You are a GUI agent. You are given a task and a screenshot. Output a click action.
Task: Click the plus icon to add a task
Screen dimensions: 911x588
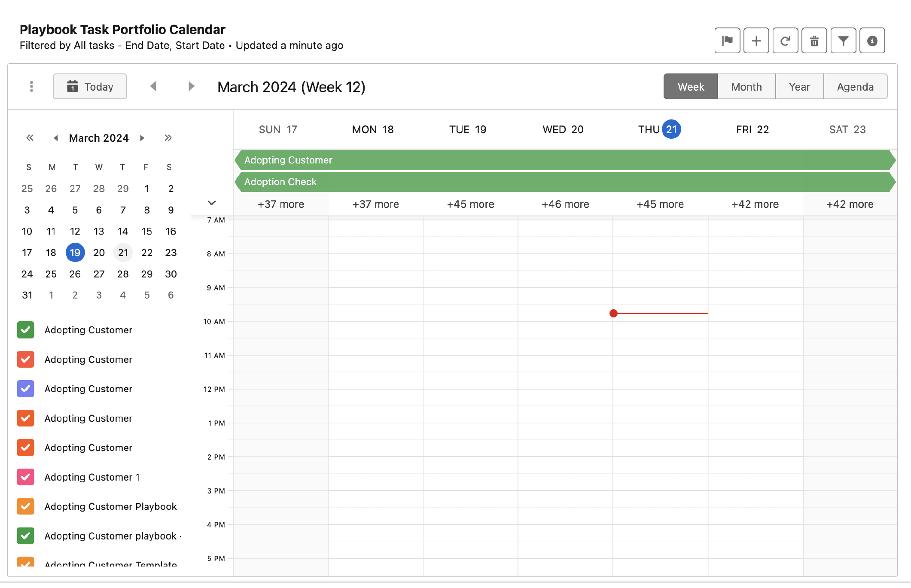(756, 41)
